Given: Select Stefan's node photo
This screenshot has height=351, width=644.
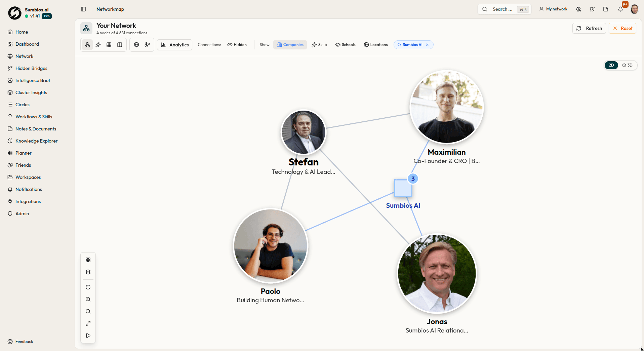Looking at the screenshot, I should [x=304, y=132].
